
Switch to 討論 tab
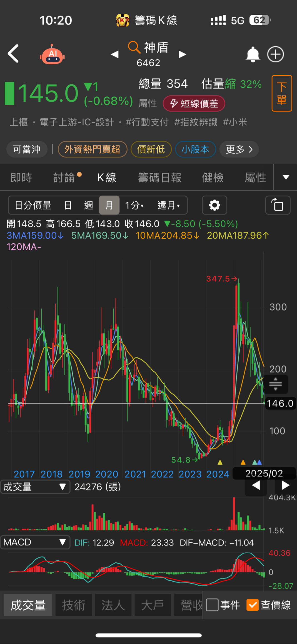(64, 177)
